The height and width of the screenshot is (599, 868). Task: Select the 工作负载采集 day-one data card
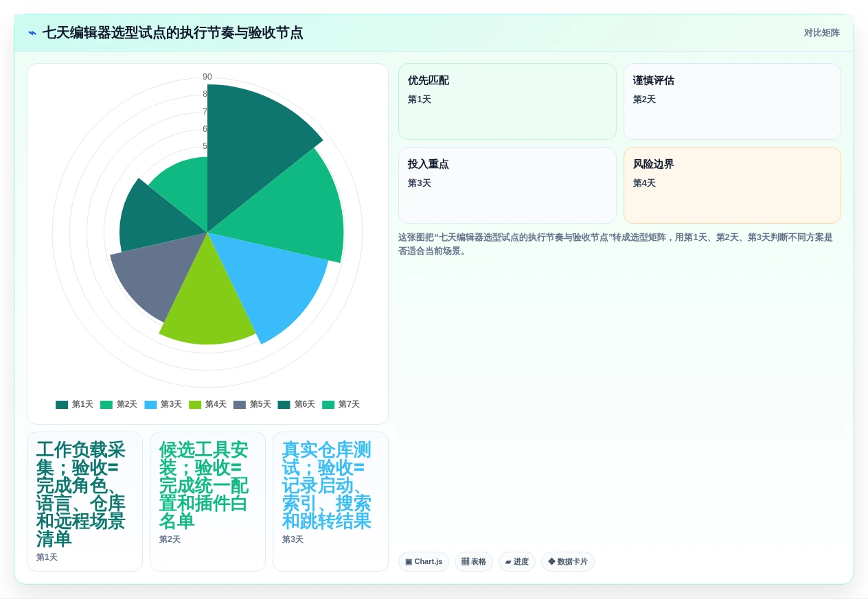click(84, 502)
